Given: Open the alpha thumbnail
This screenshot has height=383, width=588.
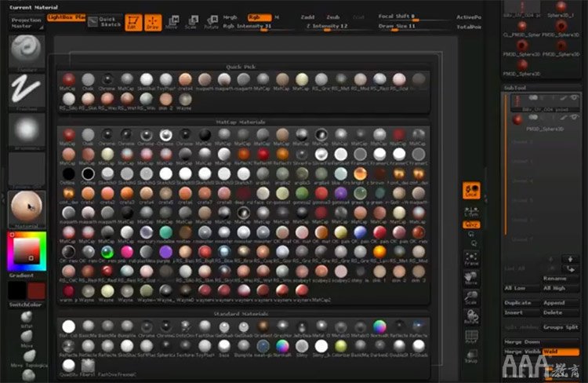Looking at the screenshot, I should point(27,130).
